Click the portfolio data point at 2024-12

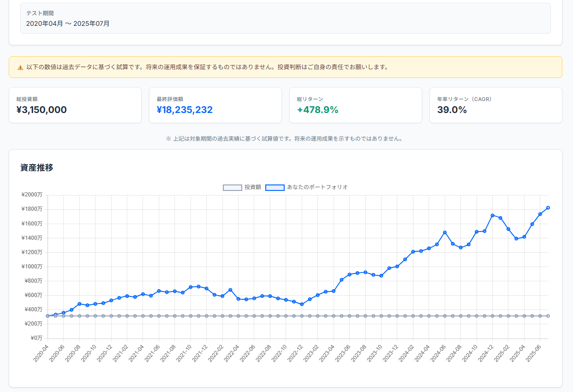[x=492, y=215]
